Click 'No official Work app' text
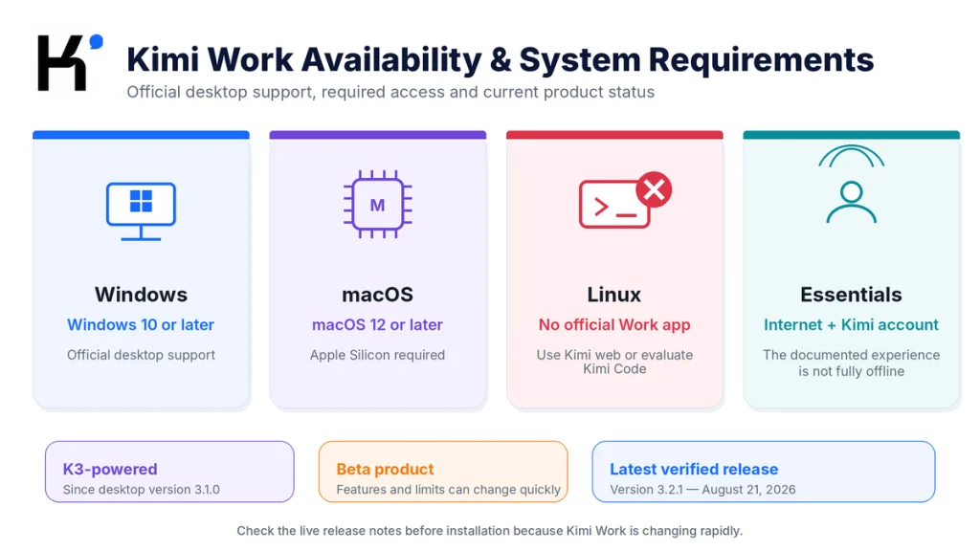The image size is (980, 551). [614, 325]
